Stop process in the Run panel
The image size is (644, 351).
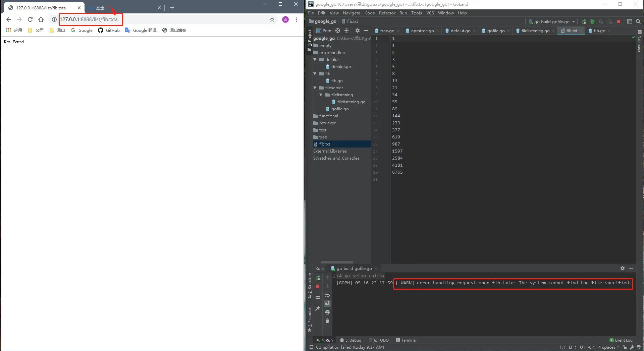[318, 286]
